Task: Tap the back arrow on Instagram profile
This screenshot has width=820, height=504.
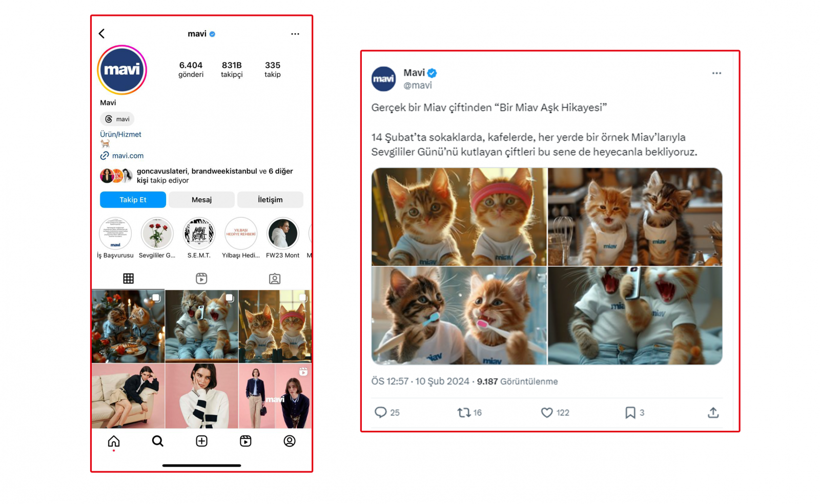Action: (x=102, y=34)
